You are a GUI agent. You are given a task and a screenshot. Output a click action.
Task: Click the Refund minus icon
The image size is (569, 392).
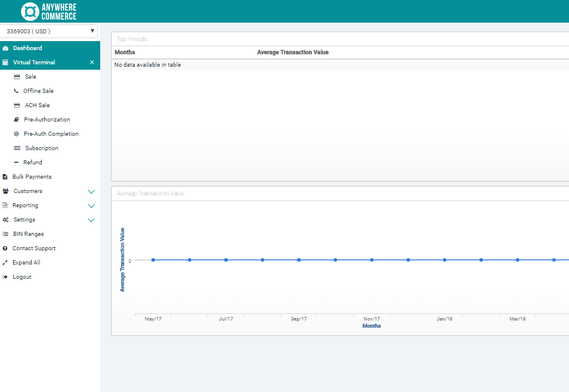pyautogui.click(x=16, y=163)
